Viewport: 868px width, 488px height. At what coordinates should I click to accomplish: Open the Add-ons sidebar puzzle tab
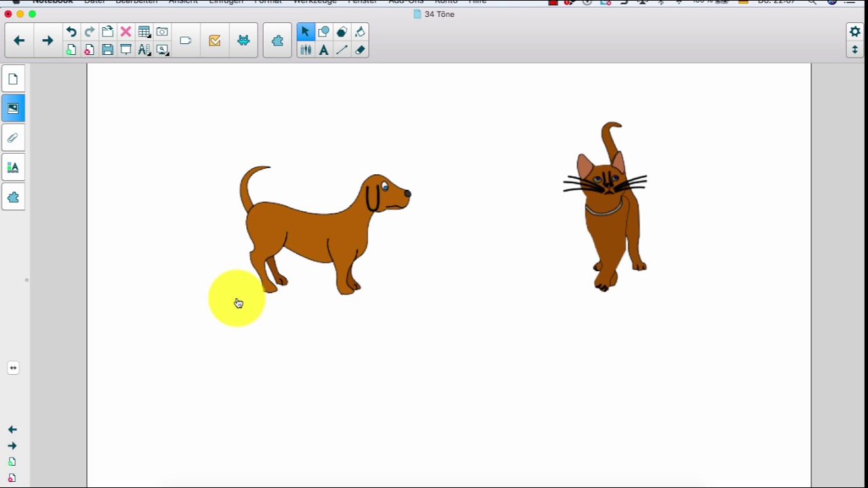13,197
